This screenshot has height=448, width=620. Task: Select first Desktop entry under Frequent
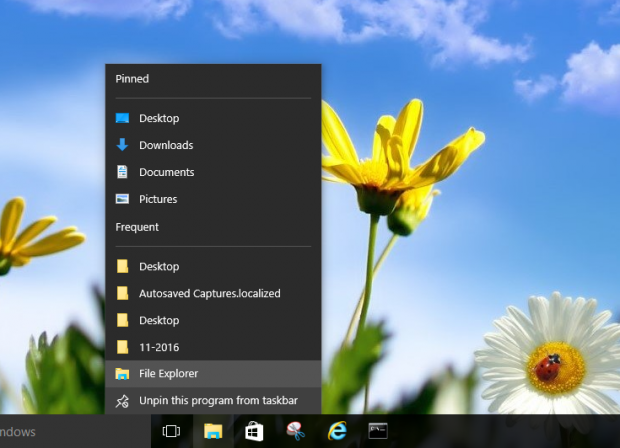tap(159, 266)
